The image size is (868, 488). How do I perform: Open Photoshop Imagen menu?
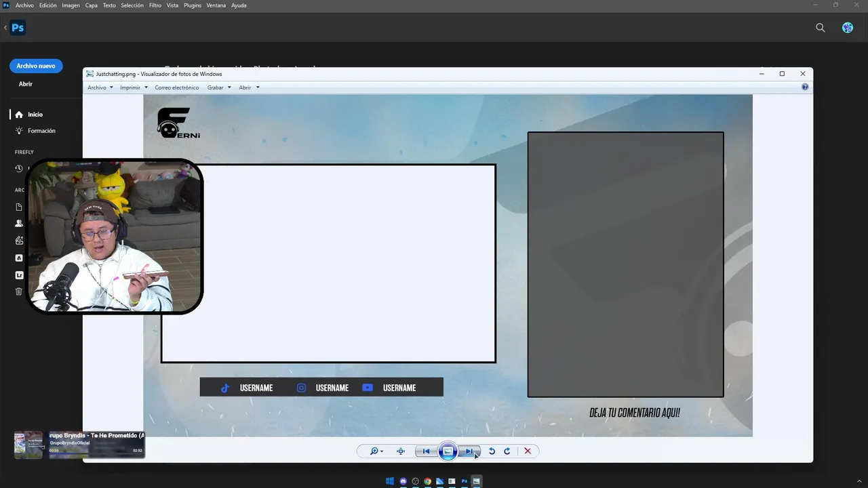point(71,5)
